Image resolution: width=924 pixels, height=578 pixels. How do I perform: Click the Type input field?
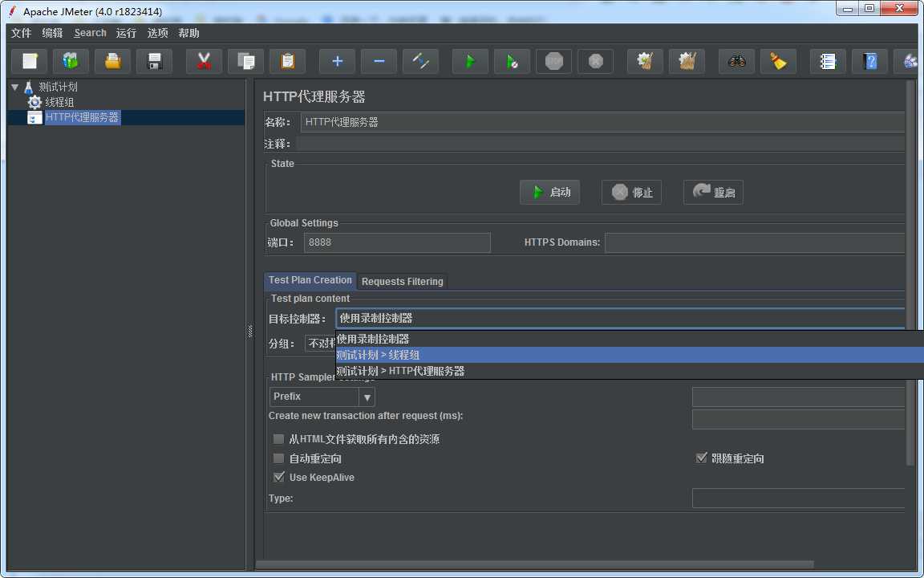tap(799, 498)
